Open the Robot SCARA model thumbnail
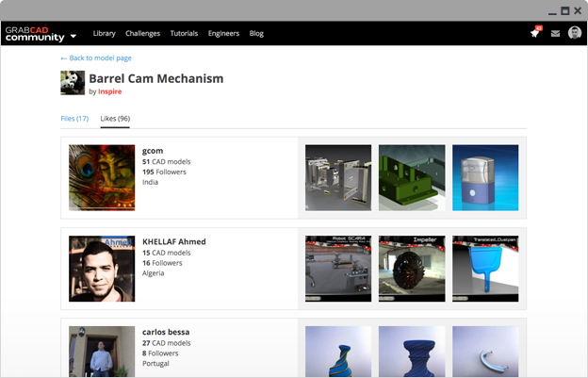This screenshot has height=378, width=588. click(338, 268)
